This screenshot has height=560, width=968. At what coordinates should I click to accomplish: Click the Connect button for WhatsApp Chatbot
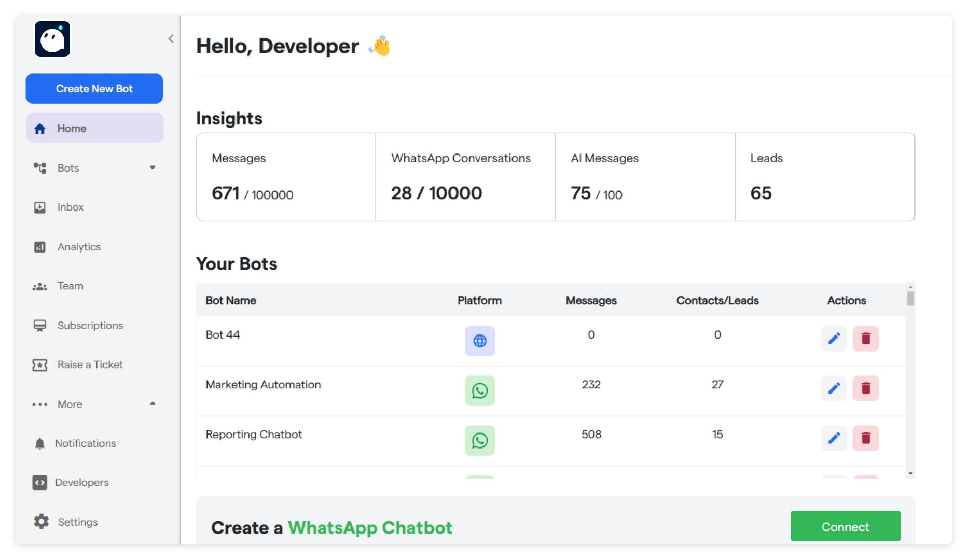tap(845, 526)
